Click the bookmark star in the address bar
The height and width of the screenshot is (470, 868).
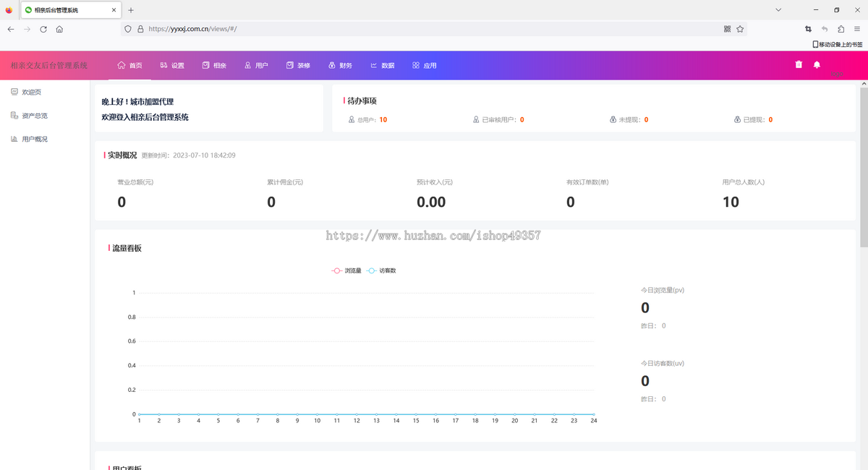(x=739, y=29)
